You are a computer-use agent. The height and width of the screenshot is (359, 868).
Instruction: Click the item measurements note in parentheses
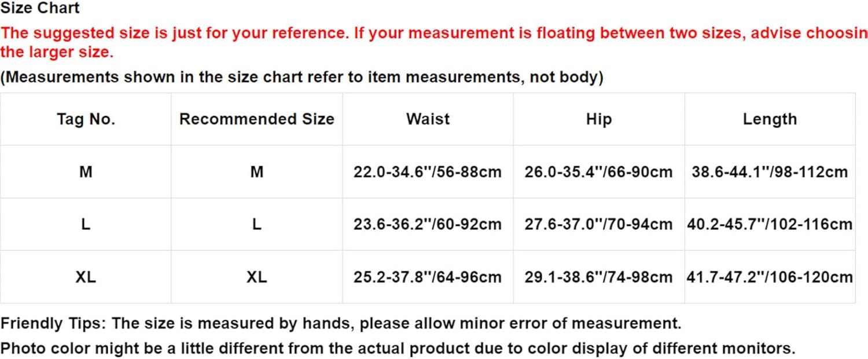[x=301, y=77]
